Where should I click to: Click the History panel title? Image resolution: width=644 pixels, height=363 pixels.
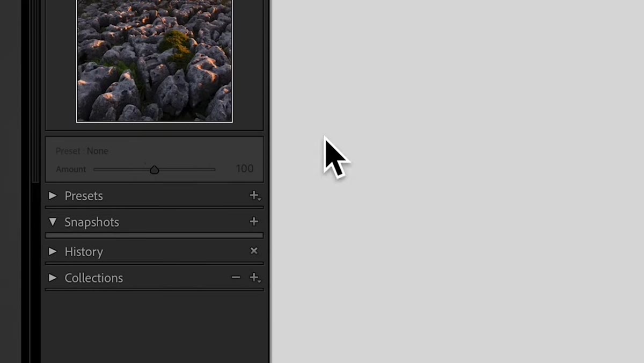[x=84, y=252]
